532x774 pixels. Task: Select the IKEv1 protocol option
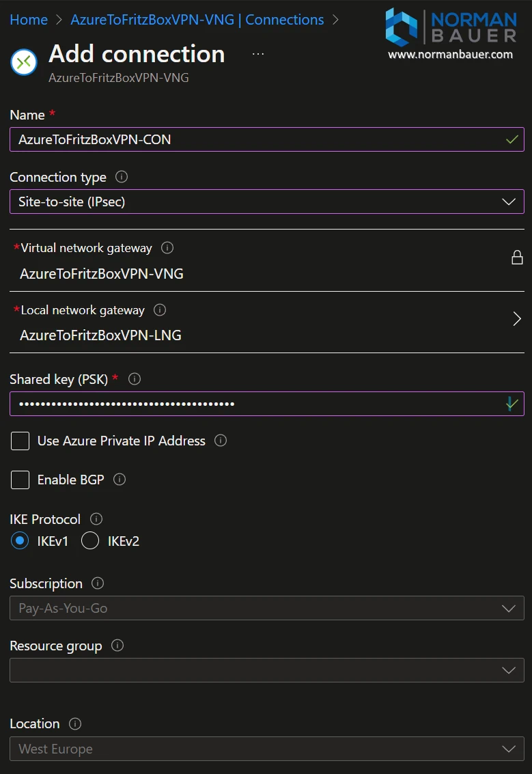pos(20,541)
